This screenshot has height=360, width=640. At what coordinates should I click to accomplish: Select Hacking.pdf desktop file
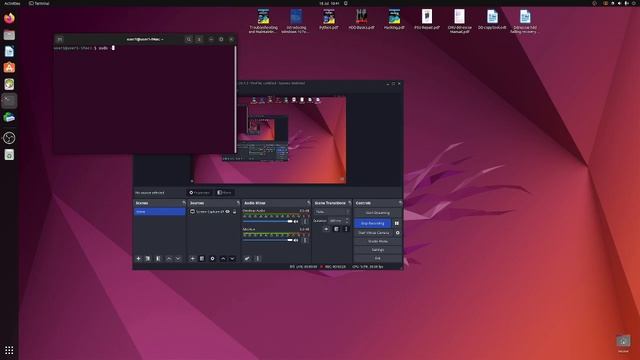pyautogui.click(x=394, y=20)
